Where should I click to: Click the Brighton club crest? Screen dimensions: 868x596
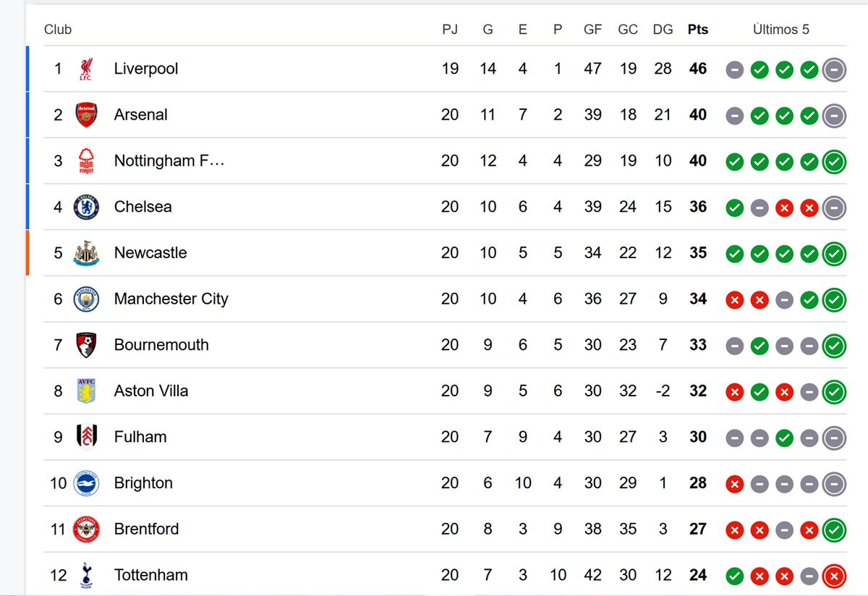click(86, 483)
